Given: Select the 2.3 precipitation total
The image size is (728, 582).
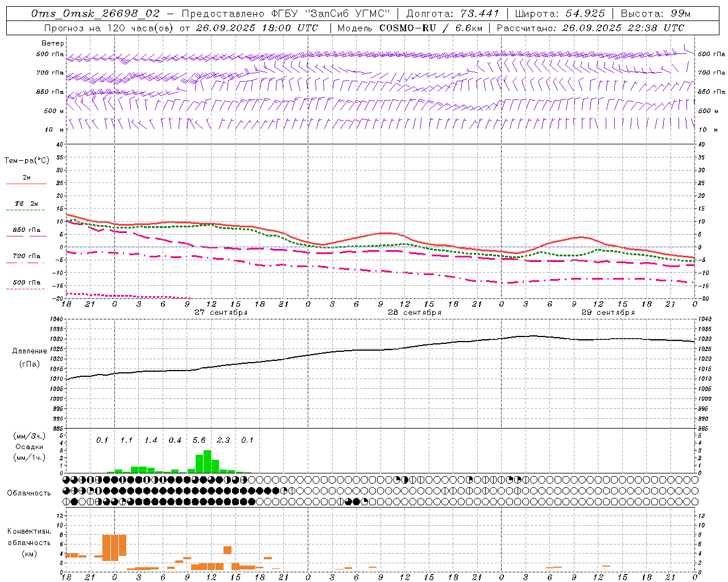Looking at the screenshot, I should coord(224,440).
